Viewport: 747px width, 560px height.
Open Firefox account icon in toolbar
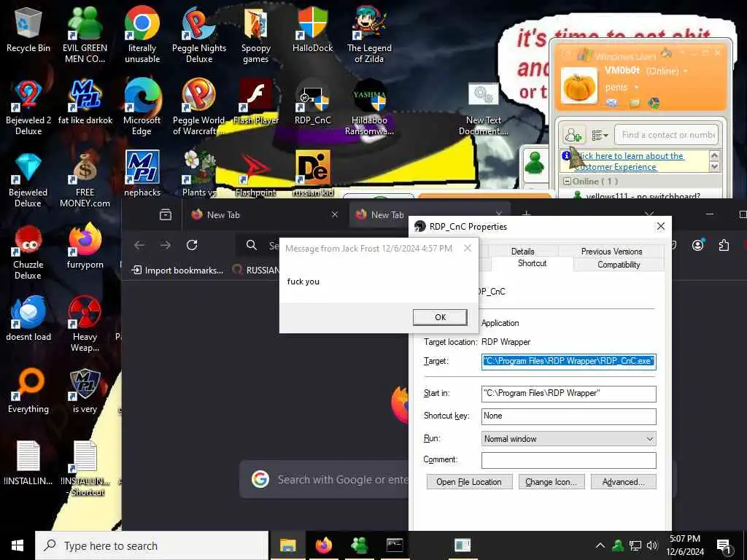698,245
